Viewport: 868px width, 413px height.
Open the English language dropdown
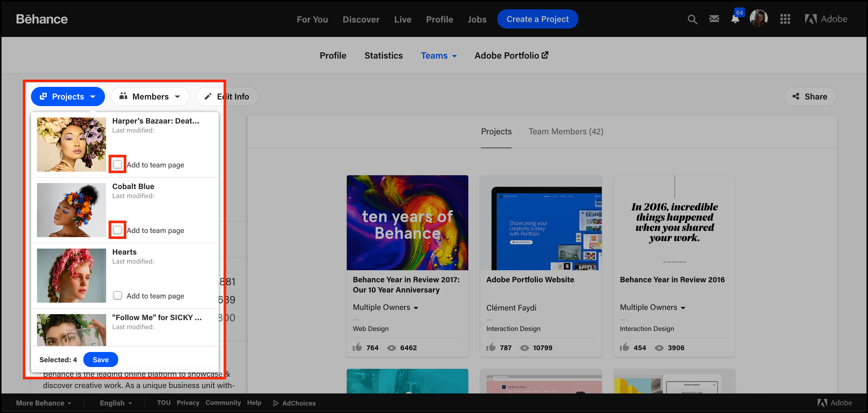(x=115, y=403)
